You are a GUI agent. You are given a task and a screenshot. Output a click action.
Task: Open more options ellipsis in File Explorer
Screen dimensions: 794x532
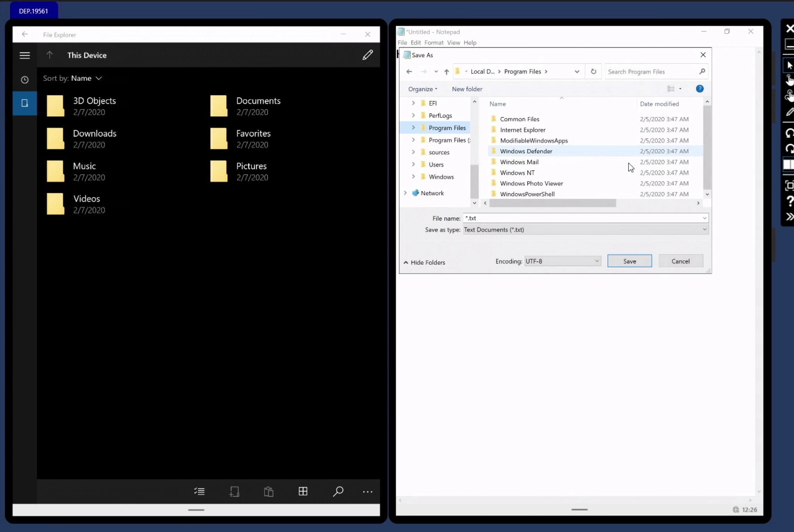(x=367, y=492)
